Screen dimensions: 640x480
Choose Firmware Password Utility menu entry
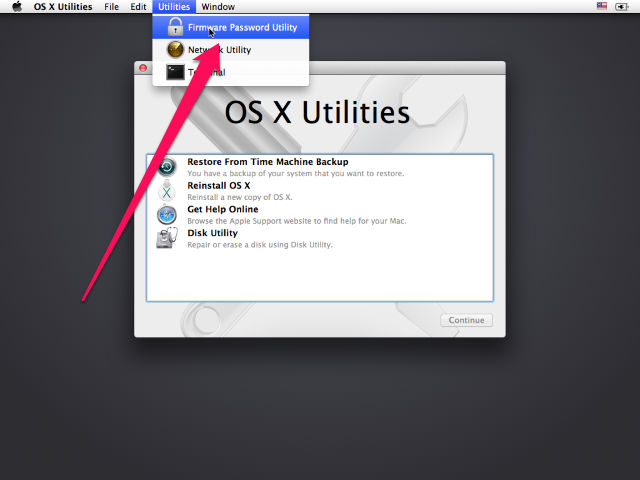pyautogui.click(x=231, y=27)
